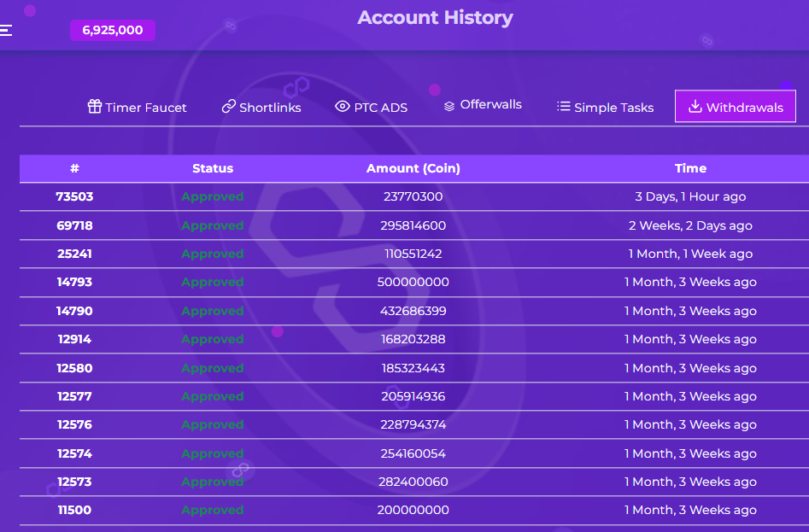Click the Account History page title
This screenshot has width=809, height=532.
point(435,18)
